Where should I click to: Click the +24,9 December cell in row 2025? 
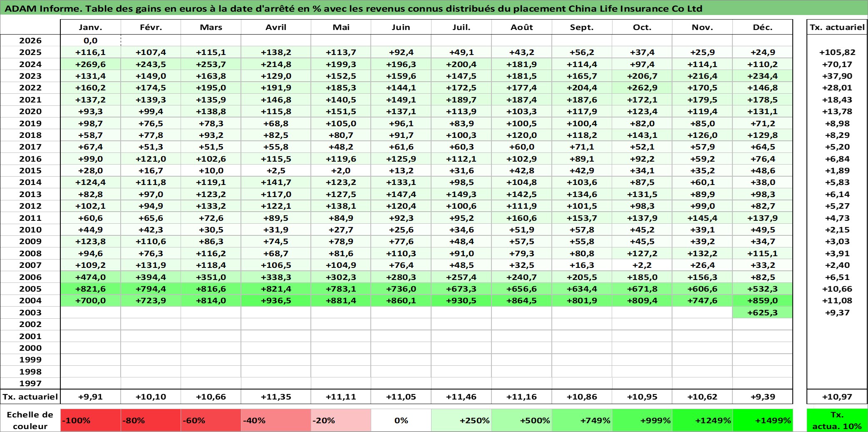click(x=762, y=52)
